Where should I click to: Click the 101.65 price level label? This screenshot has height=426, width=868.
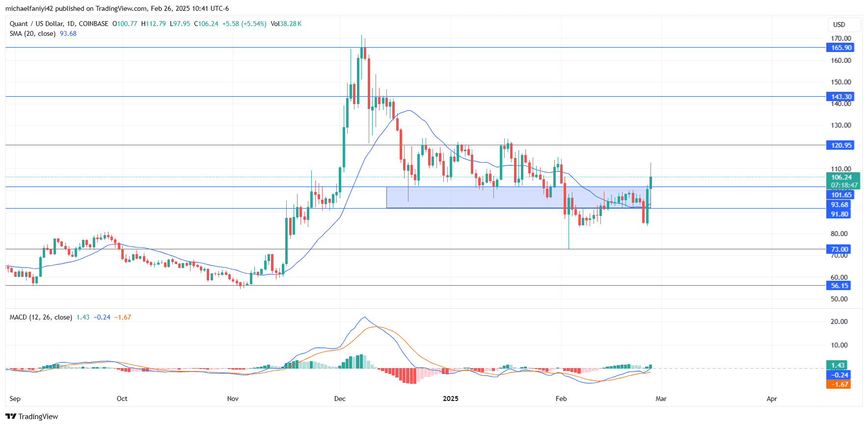pyautogui.click(x=841, y=195)
